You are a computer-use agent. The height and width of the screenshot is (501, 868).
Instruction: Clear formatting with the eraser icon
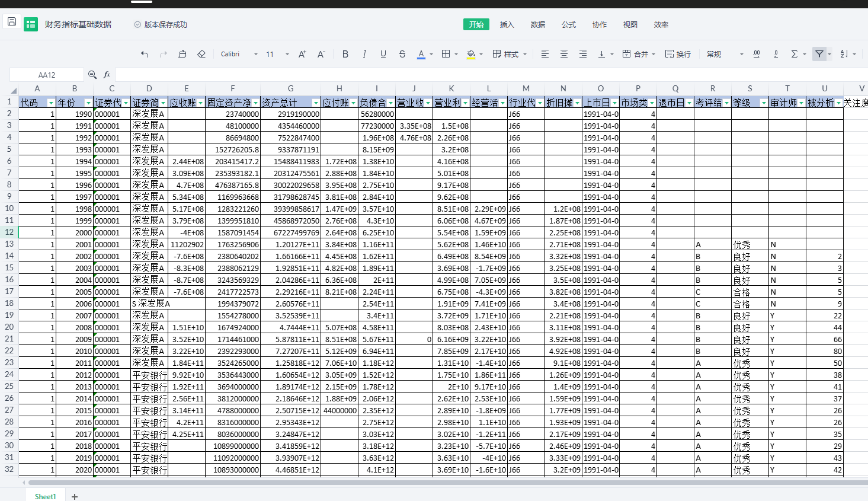(x=201, y=54)
